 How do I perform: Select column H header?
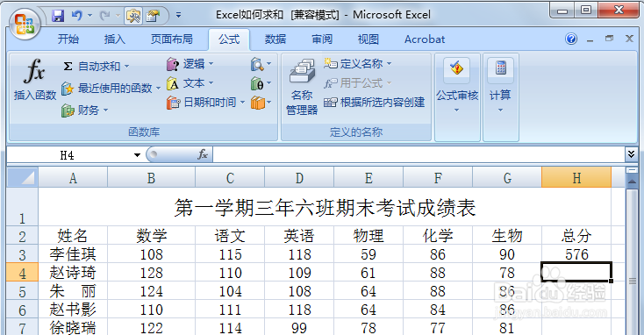pyautogui.click(x=576, y=178)
